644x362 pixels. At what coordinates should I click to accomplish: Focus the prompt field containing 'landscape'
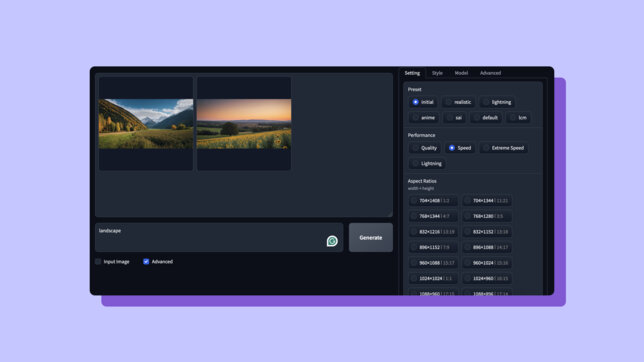tap(219, 237)
